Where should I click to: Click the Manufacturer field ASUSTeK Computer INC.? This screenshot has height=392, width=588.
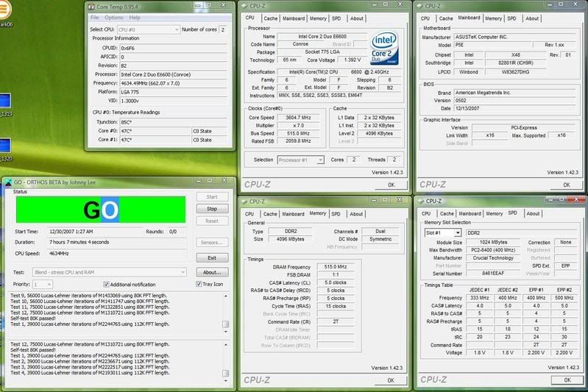[x=514, y=37]
